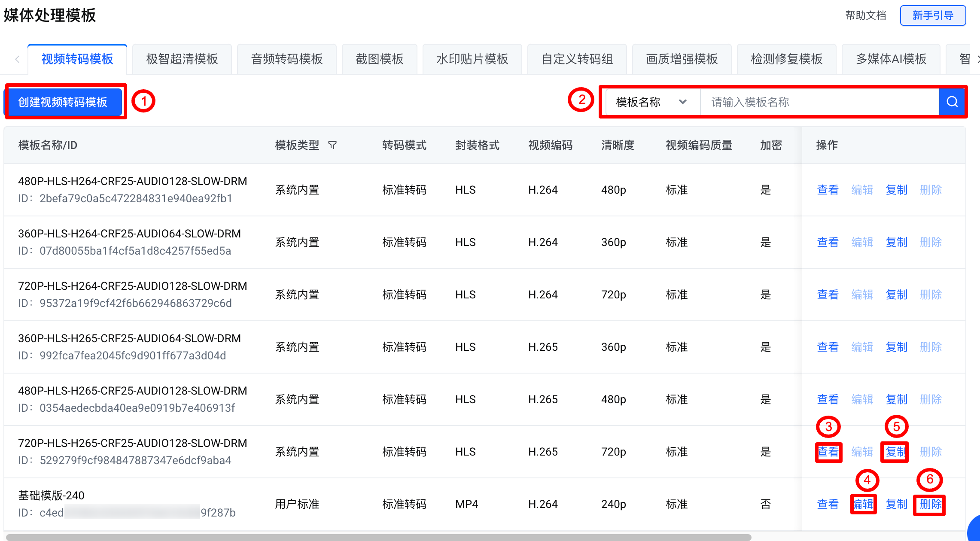This screenshot has width=980, height=541.
Task: Select template name 720P-HLS-H265-CRF25-AUDIO128-SLOW-DRM
Action: click(x=133, y=443)
